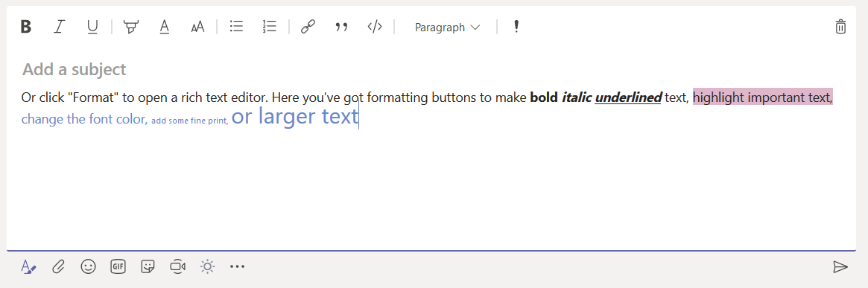Click the 'or larger text' phrase
The height and width of the screenshot is (288, 868).
[x=295, y=117]
